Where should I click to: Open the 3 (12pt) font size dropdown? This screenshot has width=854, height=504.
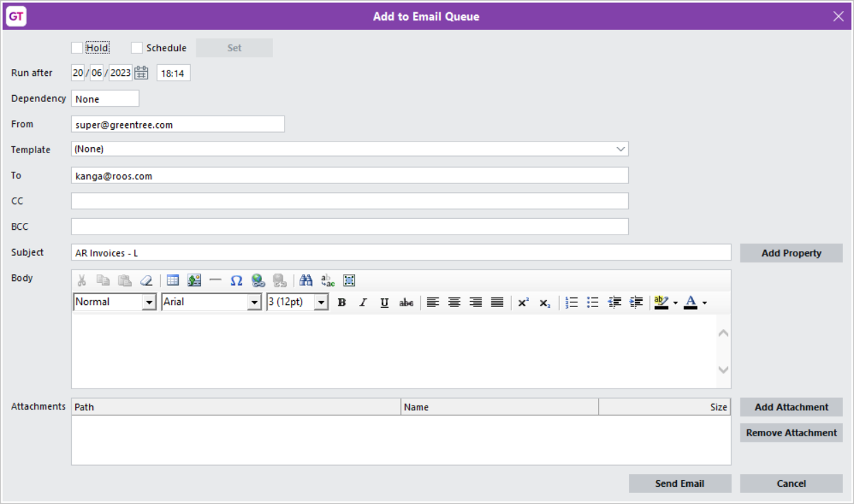pyautogui.click(x=321, y=302)
